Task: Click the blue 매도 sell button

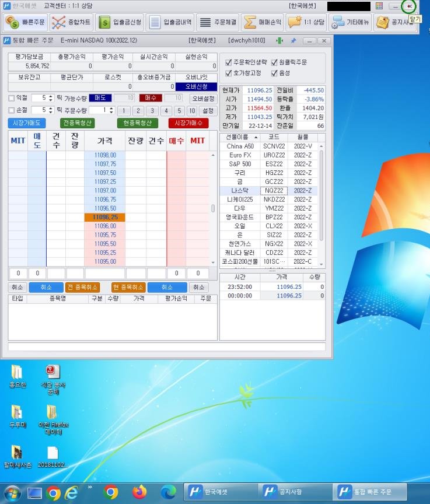Action: [x=100, y=98]
